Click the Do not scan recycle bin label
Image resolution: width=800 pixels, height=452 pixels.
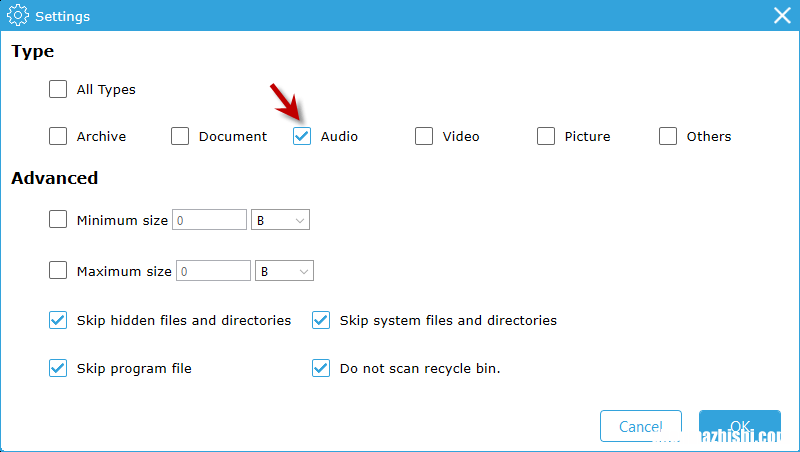pyautogui.click(x=420, y=369)
